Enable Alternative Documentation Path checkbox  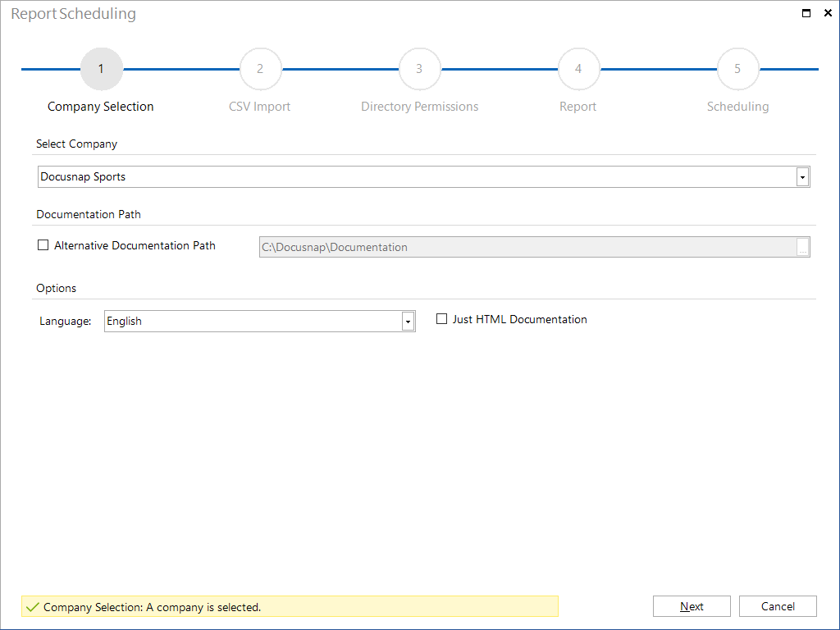tap(43, 244)
